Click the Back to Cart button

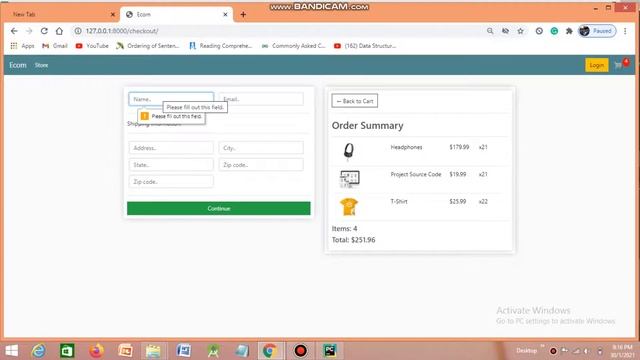point(355,101)
